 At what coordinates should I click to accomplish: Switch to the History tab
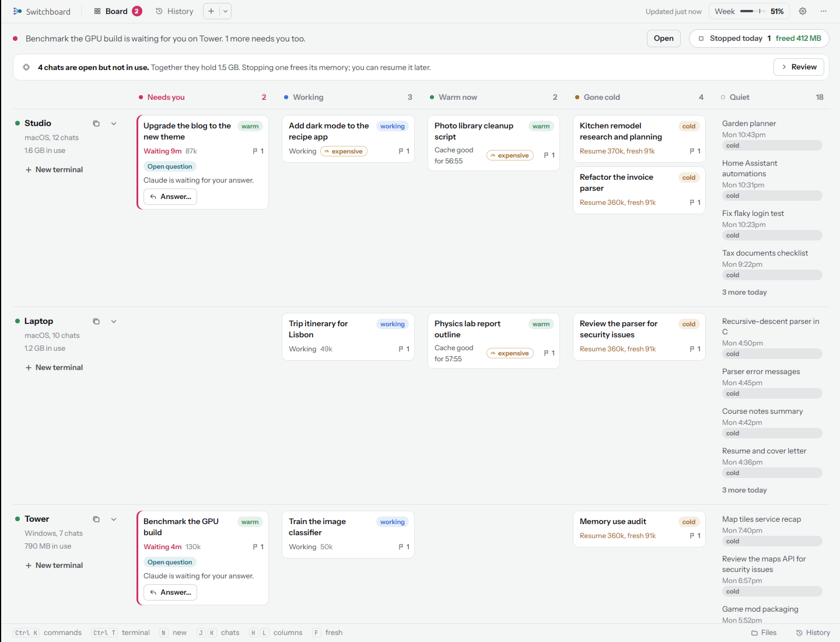tap(174, 11)
